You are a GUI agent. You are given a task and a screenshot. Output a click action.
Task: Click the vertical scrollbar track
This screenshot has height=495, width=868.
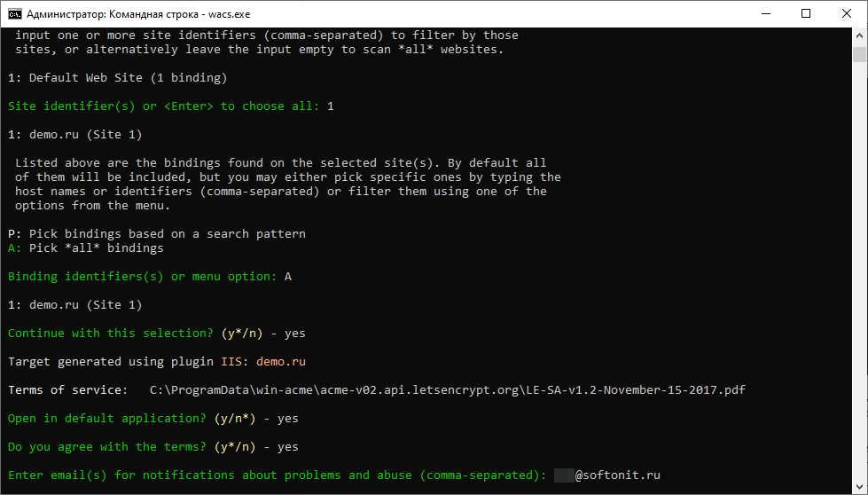[860, 266]
